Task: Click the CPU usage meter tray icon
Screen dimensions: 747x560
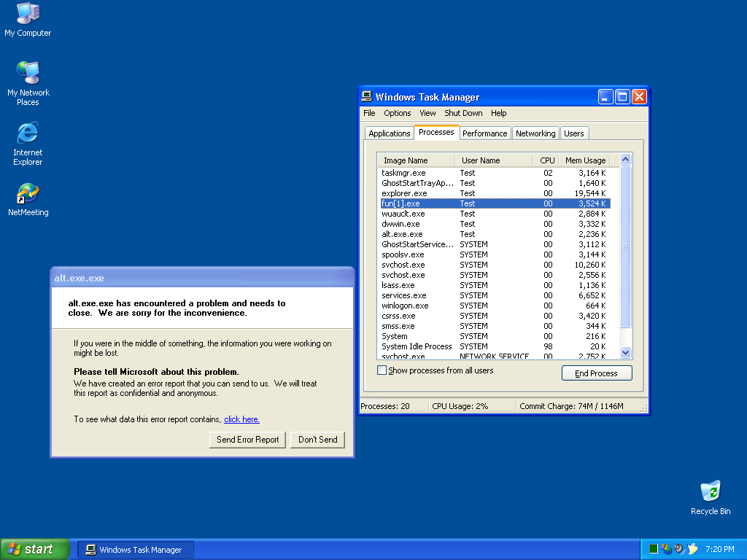Action: (654, 549)
